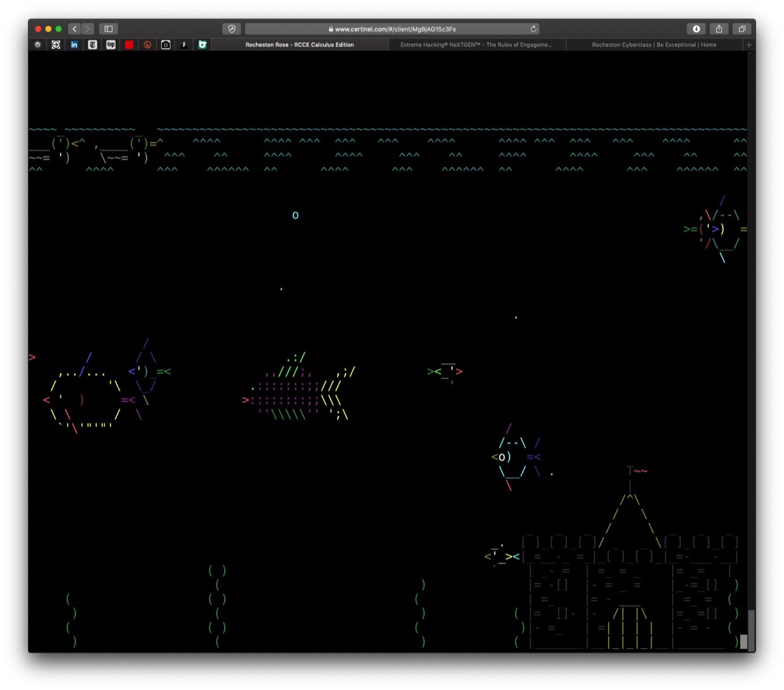Open the orange circular b pinned tab
This screenshot has height=690, width=784.
(x=148, y=45)
